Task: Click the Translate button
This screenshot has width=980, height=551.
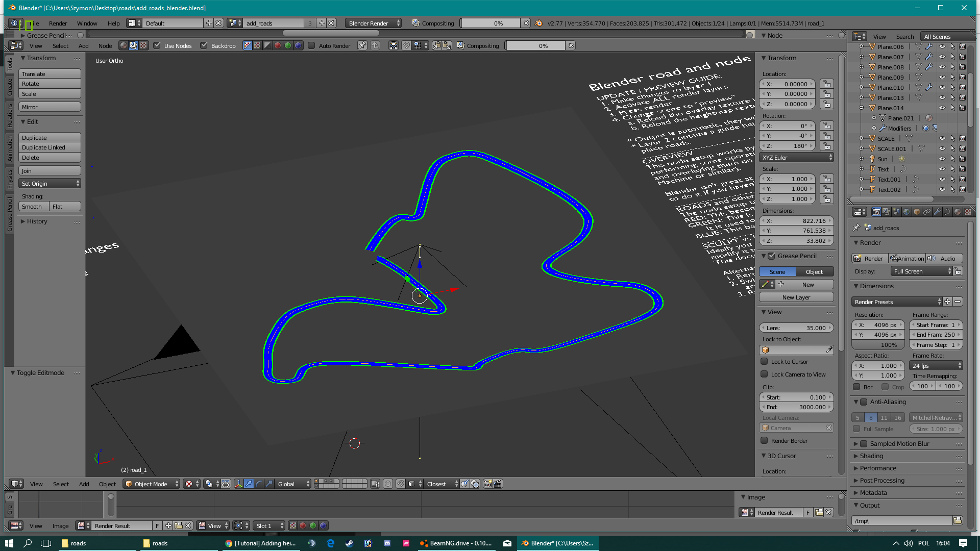Action: pos(50,73)
